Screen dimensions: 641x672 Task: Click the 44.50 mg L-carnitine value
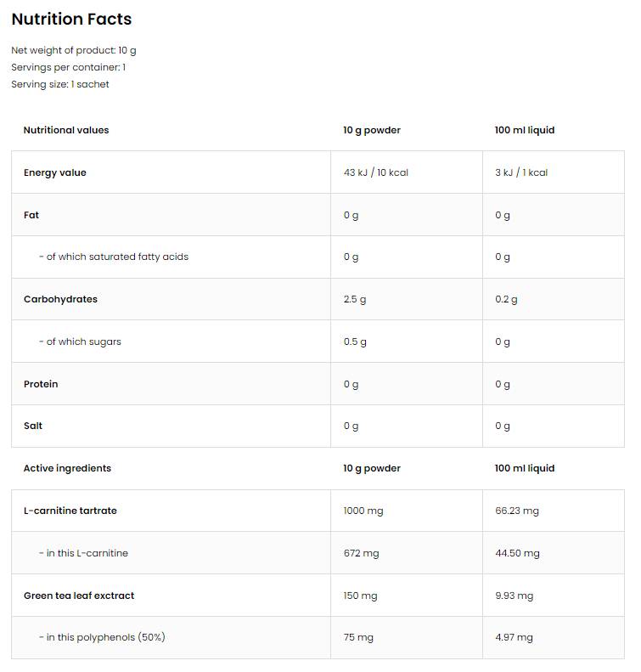(517, 553)
